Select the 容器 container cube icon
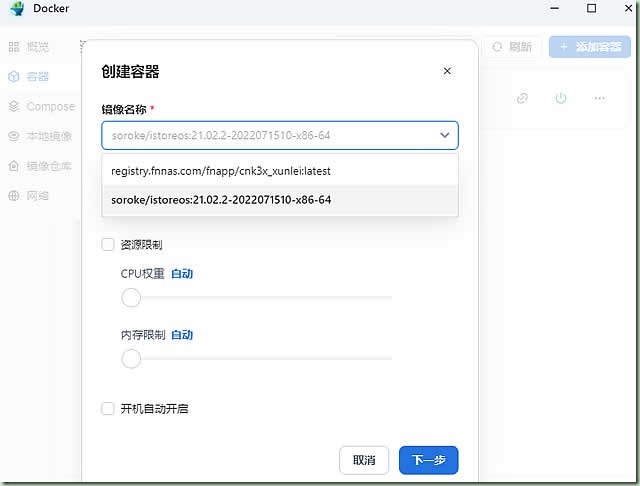 click(x=14, y=76)
